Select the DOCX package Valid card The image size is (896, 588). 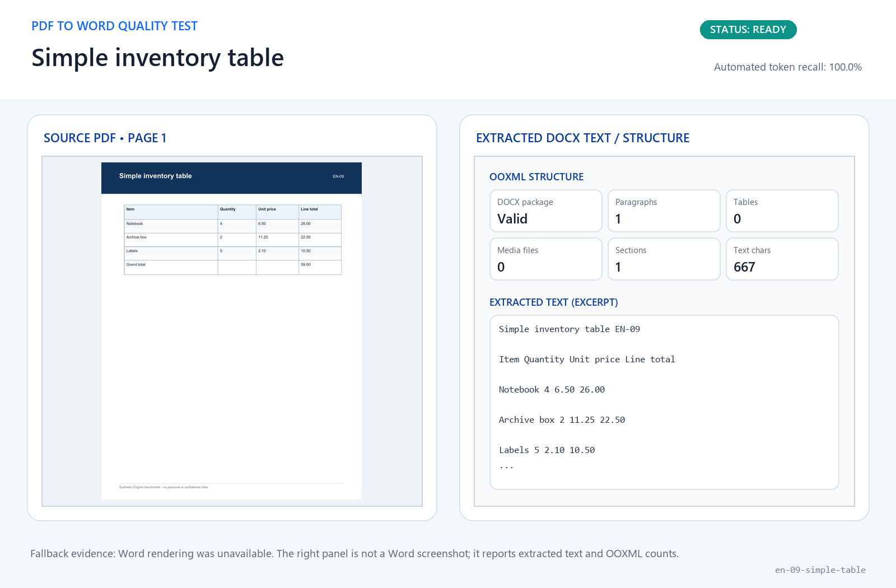coord(546,211)
